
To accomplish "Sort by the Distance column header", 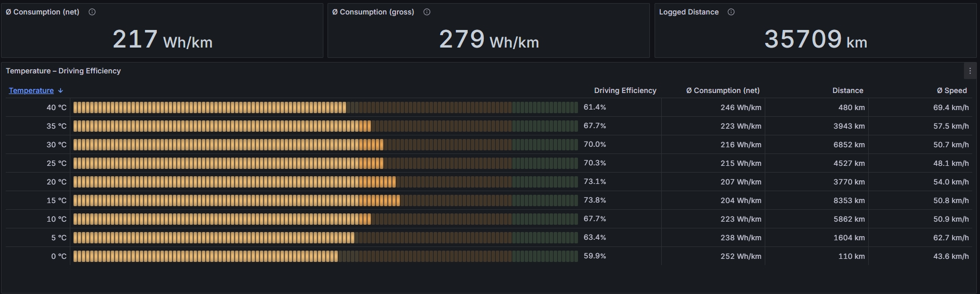I will 848,90.
